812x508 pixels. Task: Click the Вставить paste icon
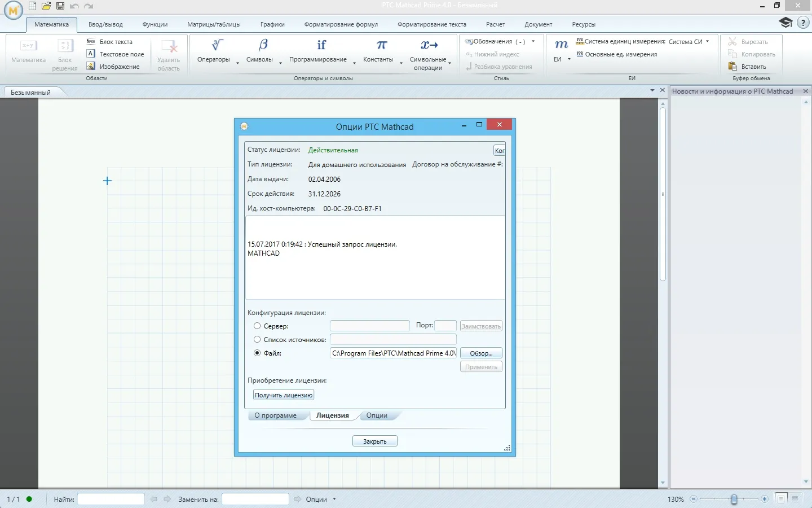(732, 67)
